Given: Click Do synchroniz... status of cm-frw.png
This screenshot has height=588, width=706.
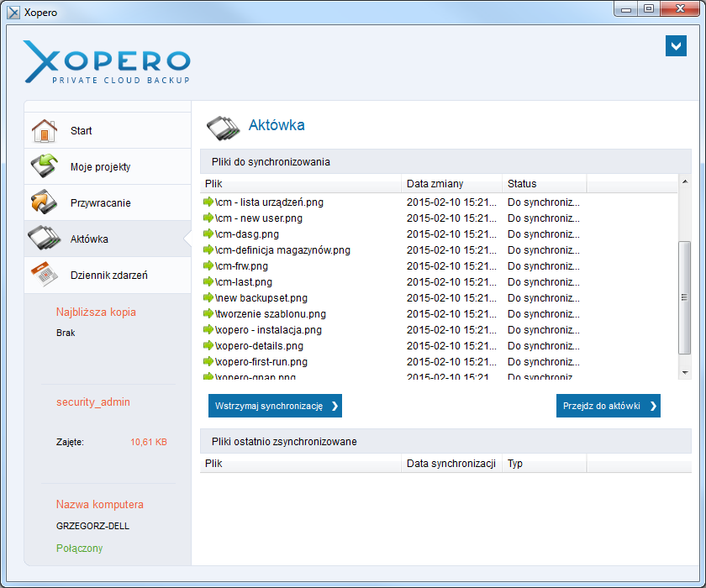Looking at the screenshot, I should point(544,266).
